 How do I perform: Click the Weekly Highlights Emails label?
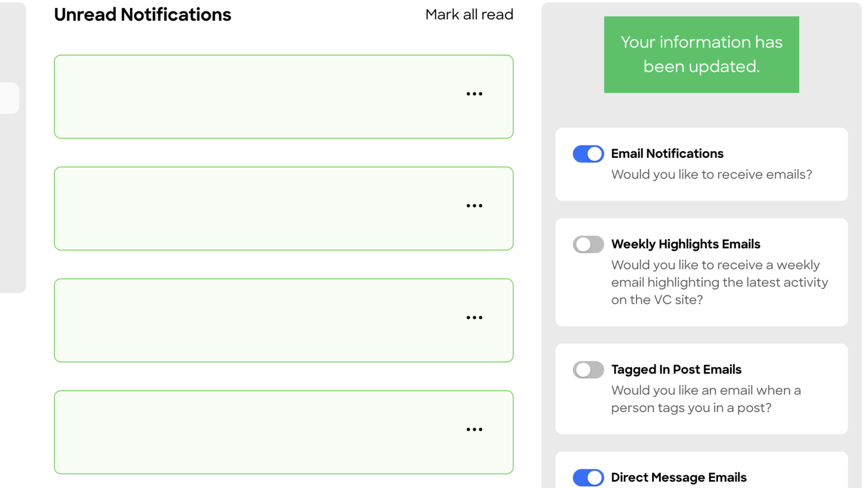click(686, 245)
